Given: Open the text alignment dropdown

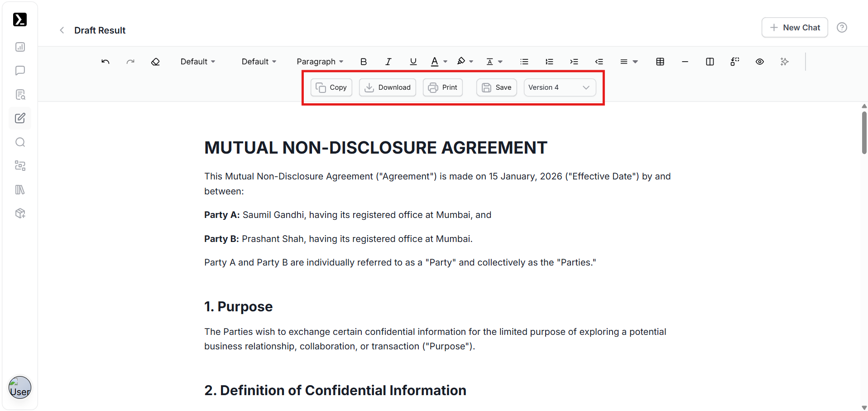Looking at the screenshot, I should pyautogui.click(x=628, y=62).
